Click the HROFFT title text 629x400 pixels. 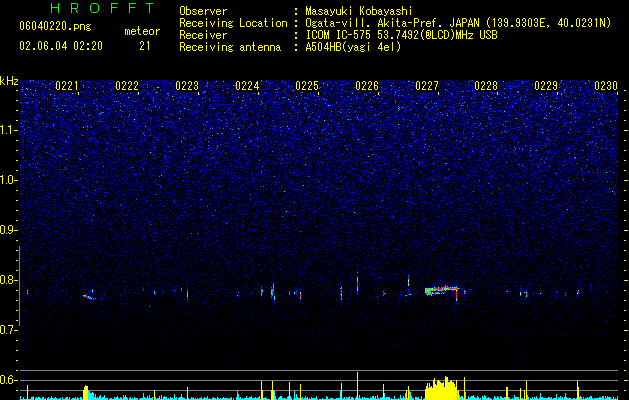tap(103, 8)
